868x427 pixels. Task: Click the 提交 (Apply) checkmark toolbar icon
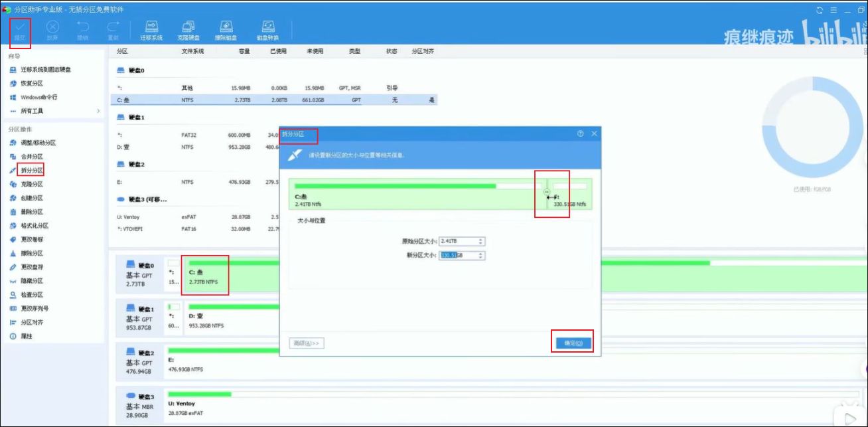tap(20, 28)
